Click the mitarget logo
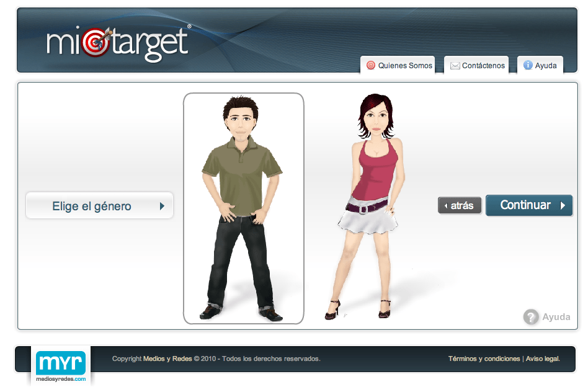 118,42
